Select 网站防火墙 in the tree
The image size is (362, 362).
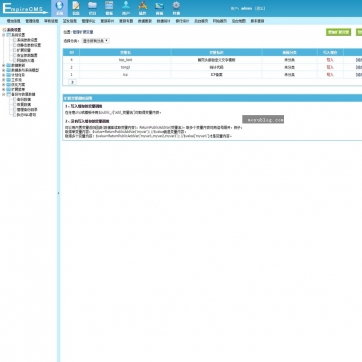point(26,60)
